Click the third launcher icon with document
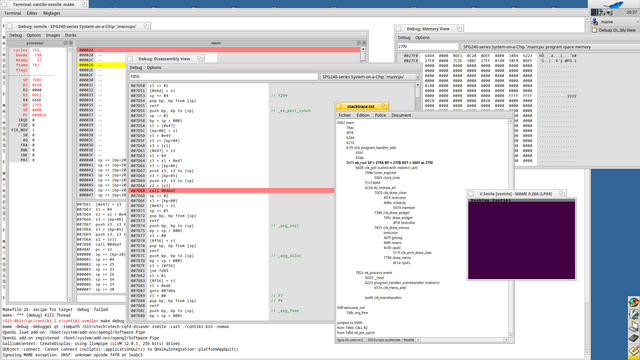Image resolution: width=640 pixels, height=360 pixels. 634,326
